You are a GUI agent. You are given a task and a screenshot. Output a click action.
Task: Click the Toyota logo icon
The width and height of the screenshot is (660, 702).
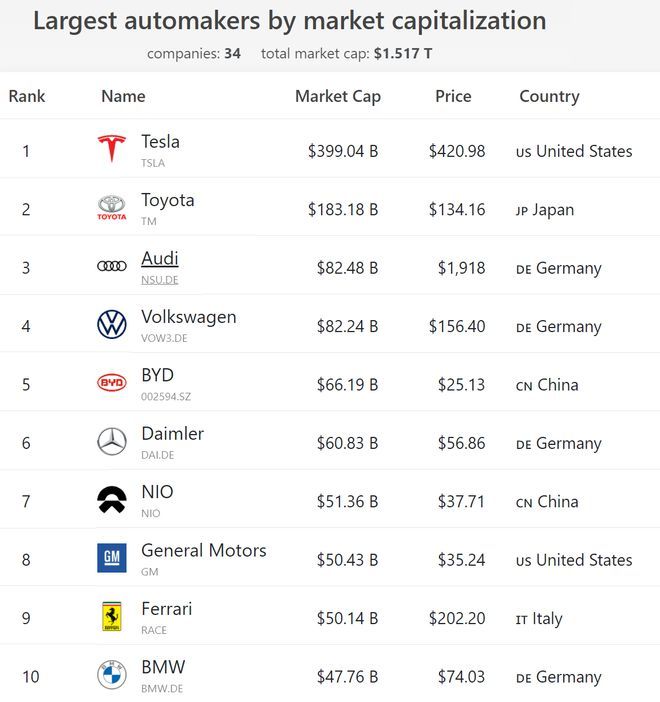[111, 208]
